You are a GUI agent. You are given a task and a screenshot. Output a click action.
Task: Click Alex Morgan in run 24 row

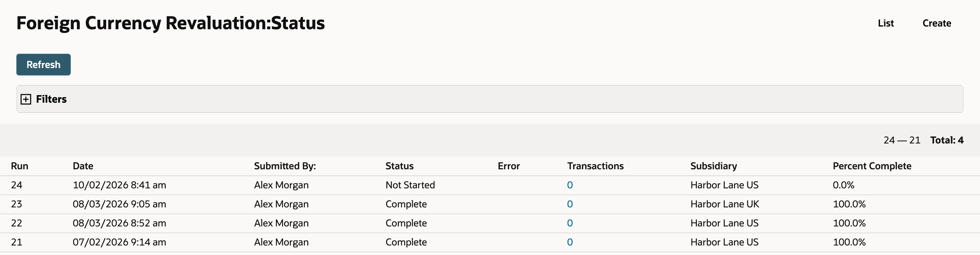click(281, 185)
